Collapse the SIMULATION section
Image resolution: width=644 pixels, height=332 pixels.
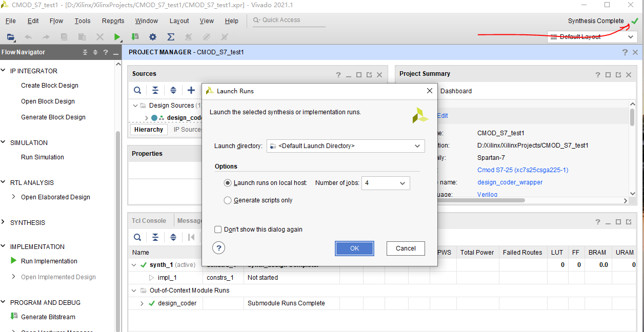point(4,143)
